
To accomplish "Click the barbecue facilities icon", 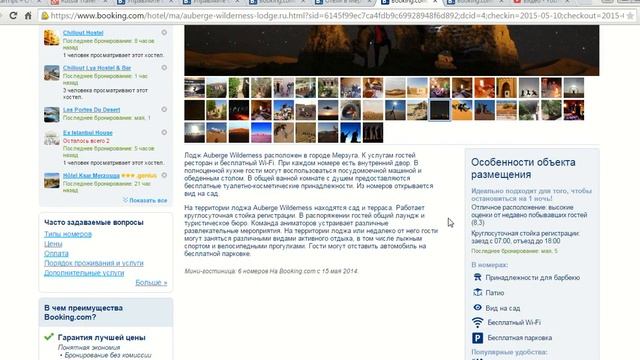I will coord(477,277).
